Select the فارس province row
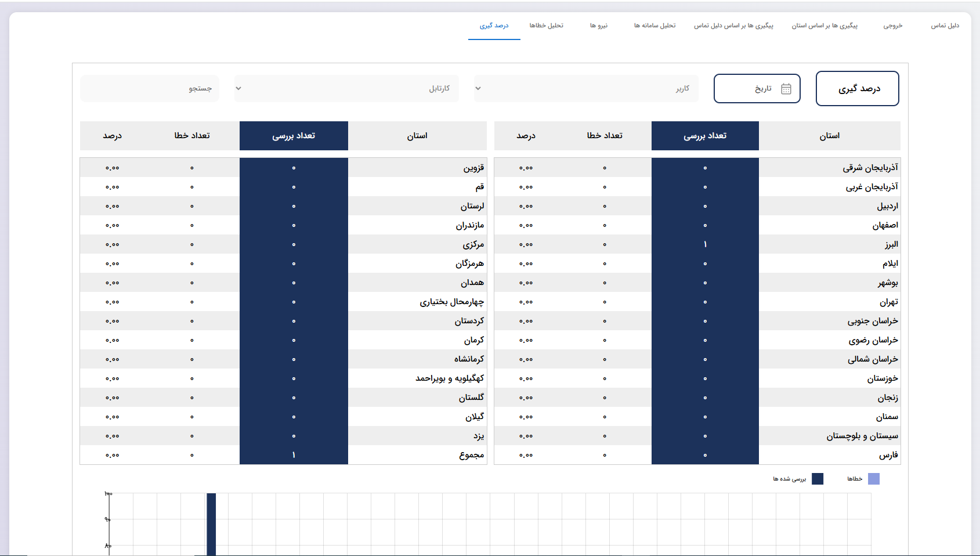 tap(697, 455)
